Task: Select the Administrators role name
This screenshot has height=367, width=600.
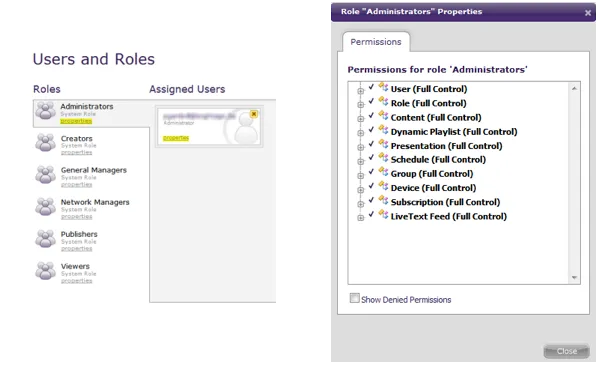Action: coord(87,106)
